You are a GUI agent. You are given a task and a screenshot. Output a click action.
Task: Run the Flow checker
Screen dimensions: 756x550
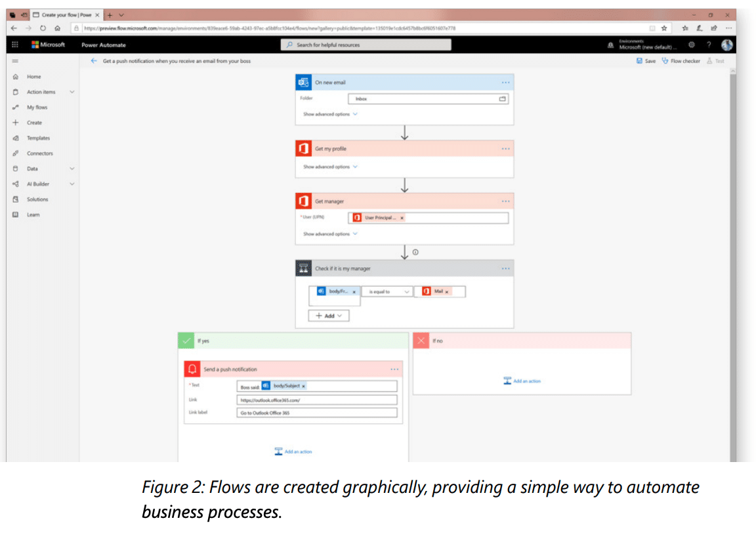click(681, 61)
